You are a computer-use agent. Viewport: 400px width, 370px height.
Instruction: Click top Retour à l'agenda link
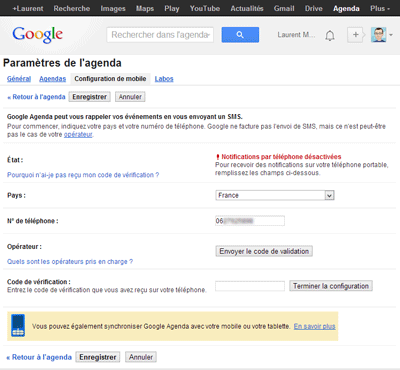36,97
